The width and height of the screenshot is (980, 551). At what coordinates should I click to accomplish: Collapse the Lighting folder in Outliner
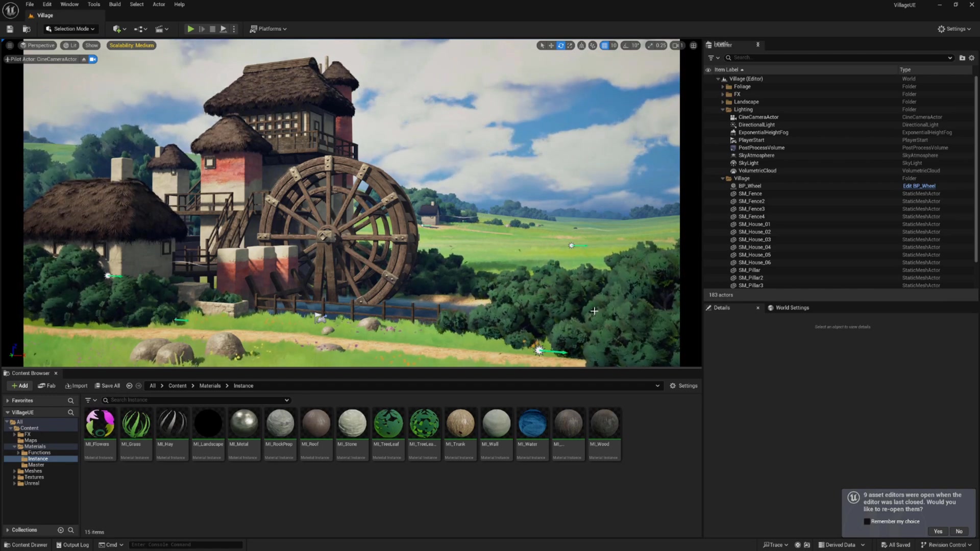[722, 110]
